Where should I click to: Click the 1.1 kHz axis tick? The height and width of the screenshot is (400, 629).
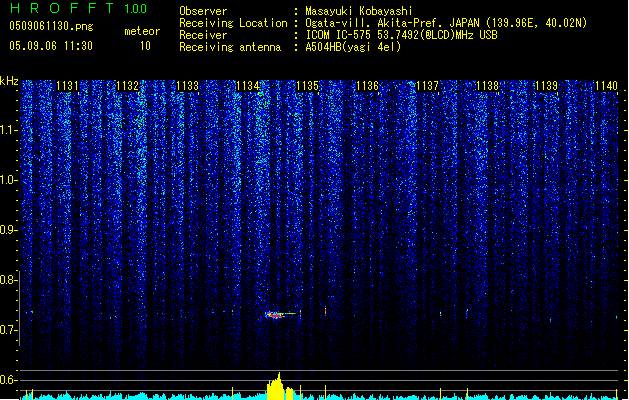point(9,130)
